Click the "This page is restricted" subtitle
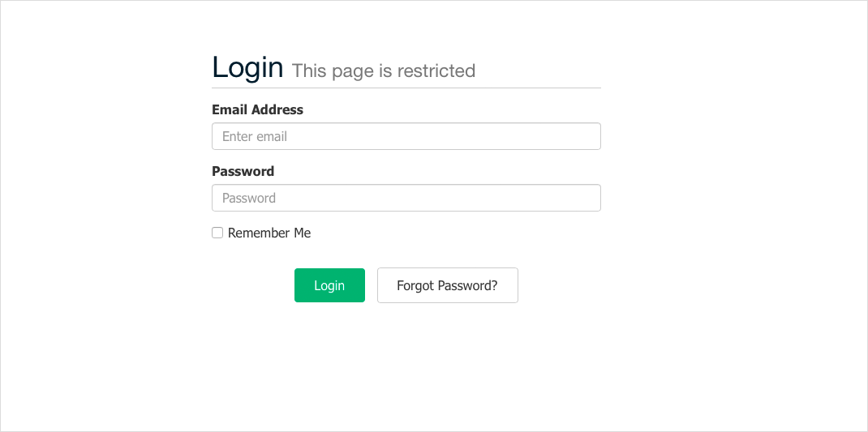 click(384, 71)
